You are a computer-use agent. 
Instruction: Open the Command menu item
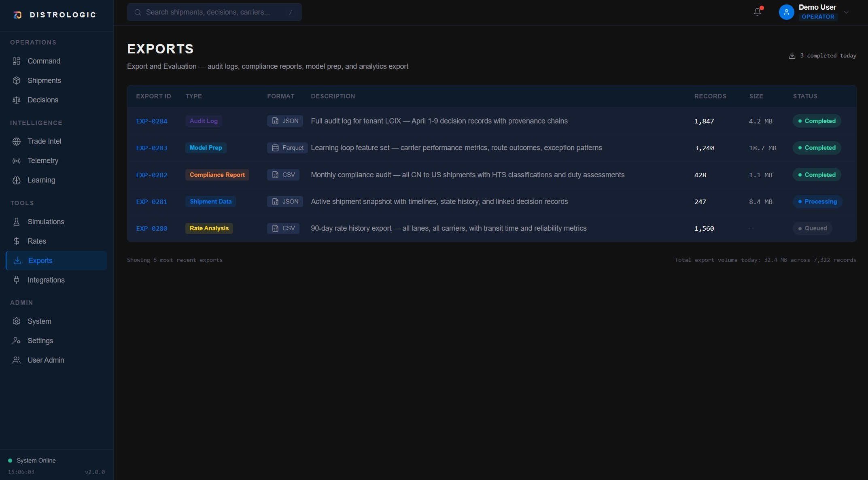(x=56, y=61)
